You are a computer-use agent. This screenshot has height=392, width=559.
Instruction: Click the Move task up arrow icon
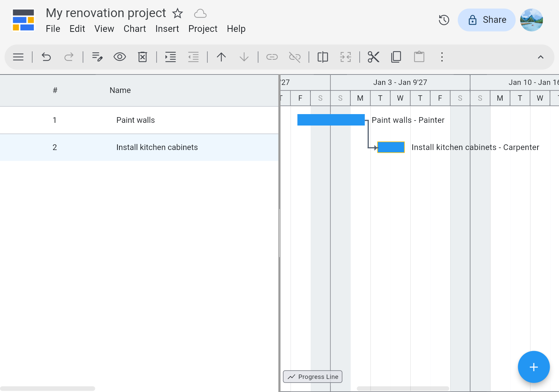(x=221, y=57)
